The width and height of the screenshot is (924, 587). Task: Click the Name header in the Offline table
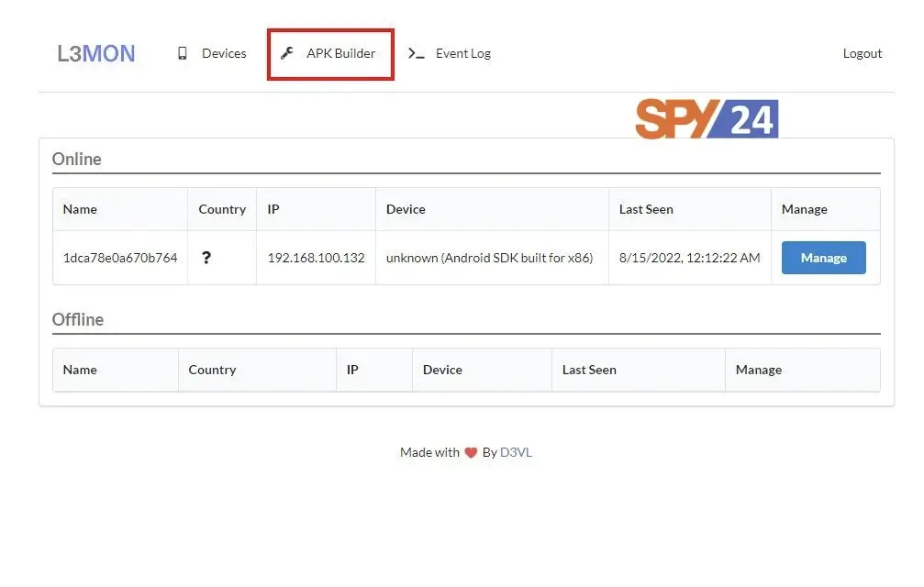[x=80, y=370]
